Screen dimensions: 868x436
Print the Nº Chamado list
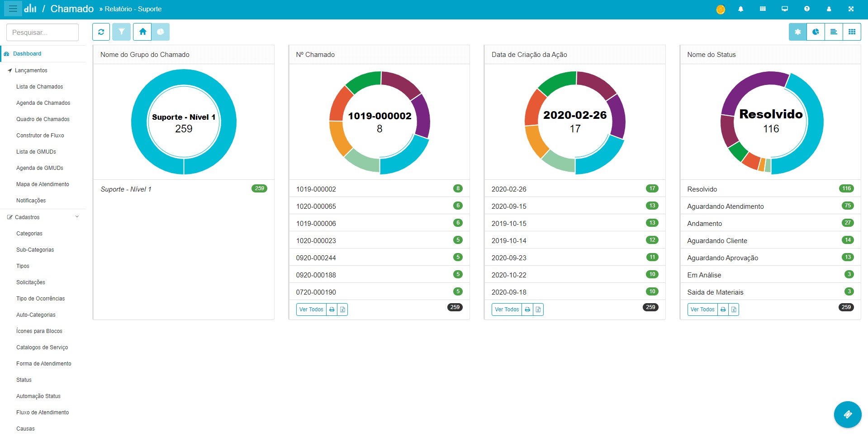(332, 309)
